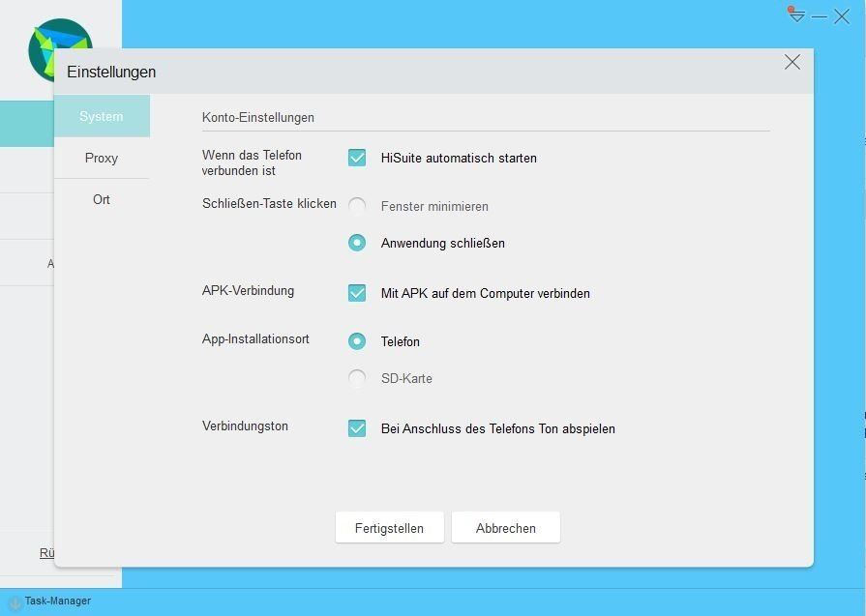Open the HiSuite main menu dropdown icon

point(796,15)
